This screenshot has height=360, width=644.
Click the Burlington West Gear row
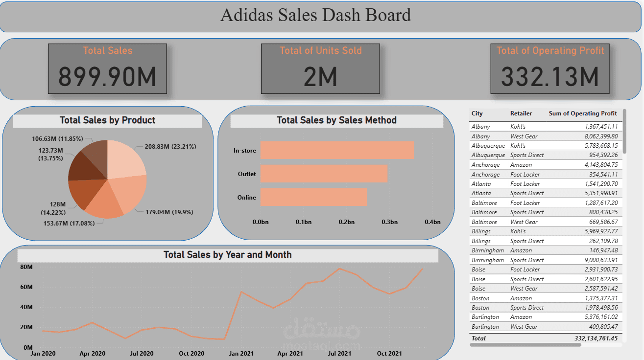tap(545, 327)
